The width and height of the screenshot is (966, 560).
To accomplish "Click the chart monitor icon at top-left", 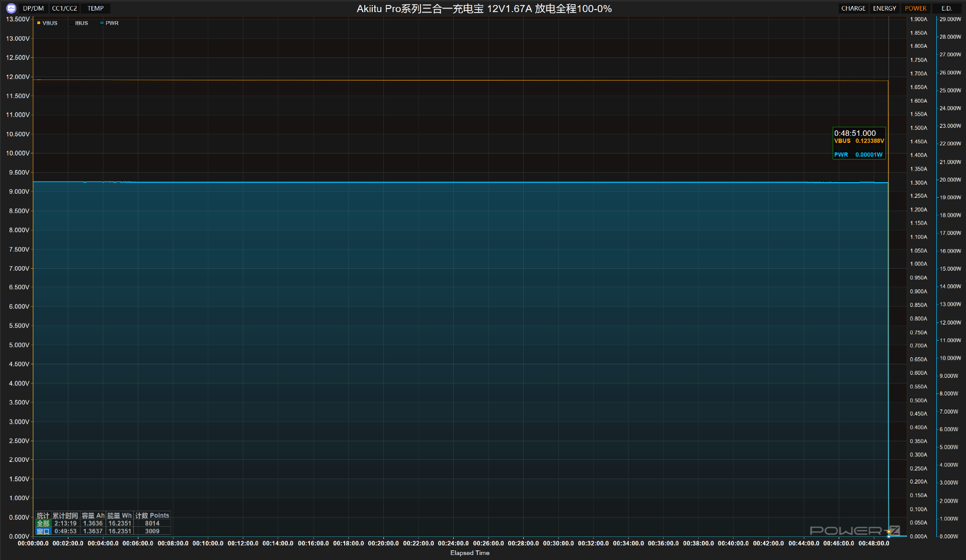I will (x=11, y=8).
